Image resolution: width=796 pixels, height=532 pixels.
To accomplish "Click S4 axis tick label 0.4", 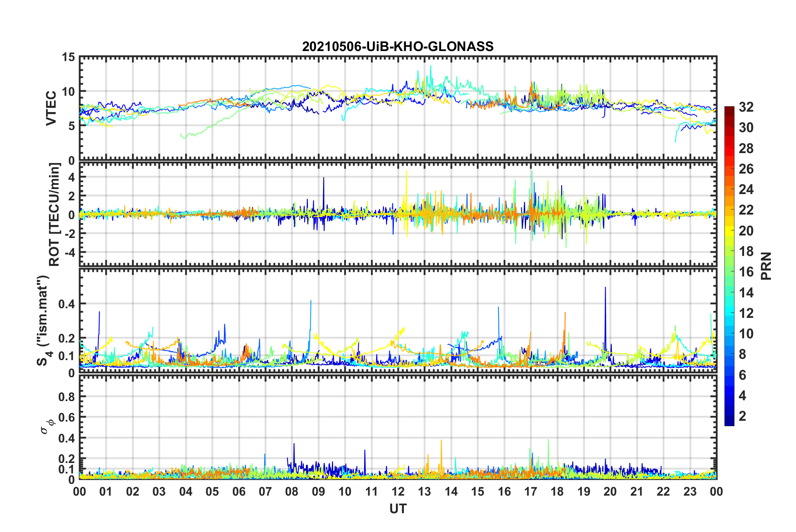I will click(67, 304).
